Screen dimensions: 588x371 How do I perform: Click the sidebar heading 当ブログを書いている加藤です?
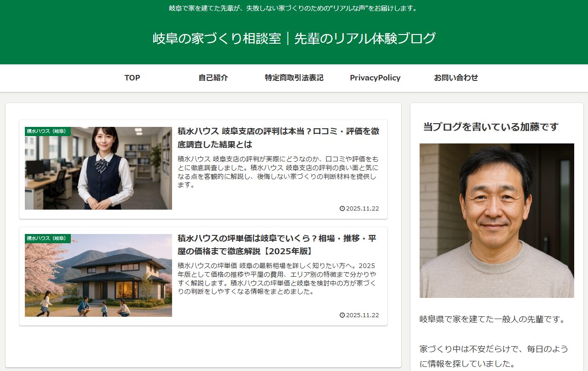[490, 127]
